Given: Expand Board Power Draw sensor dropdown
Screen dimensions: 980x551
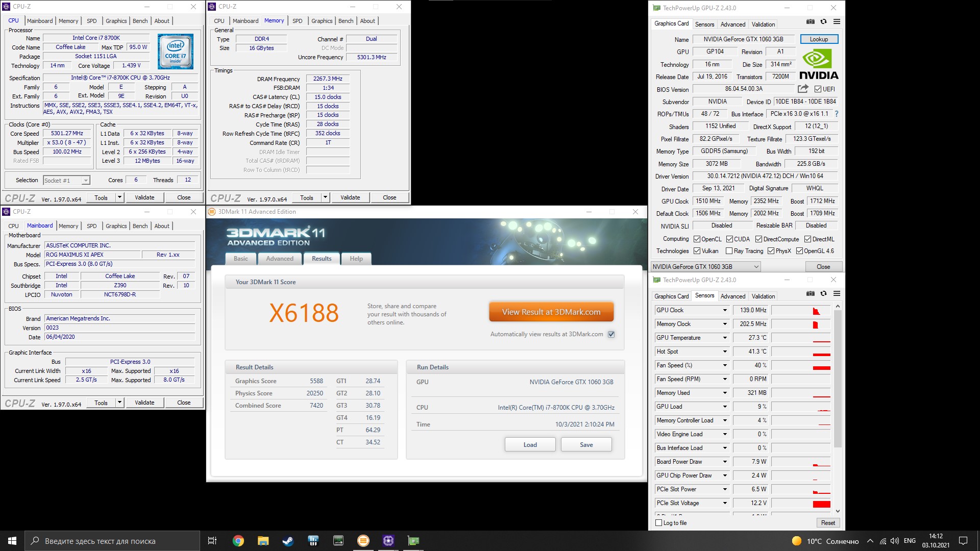Looking at the screenshot, I should [x=724, y=462].
